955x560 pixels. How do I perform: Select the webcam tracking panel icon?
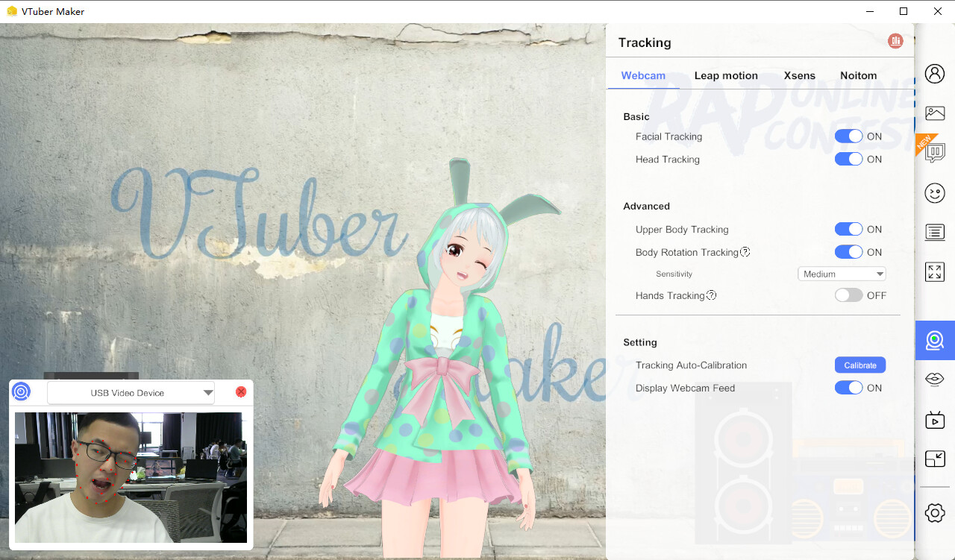935,340
